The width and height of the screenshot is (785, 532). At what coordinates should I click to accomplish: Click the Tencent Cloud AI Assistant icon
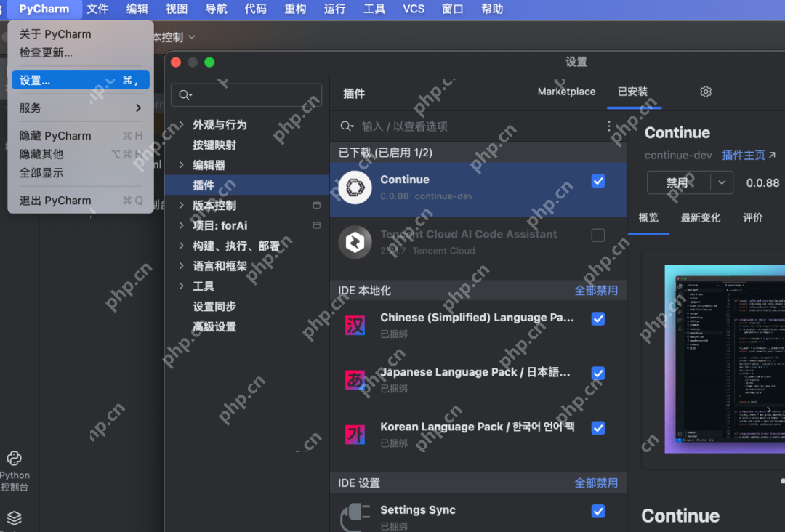click(355, 242)
